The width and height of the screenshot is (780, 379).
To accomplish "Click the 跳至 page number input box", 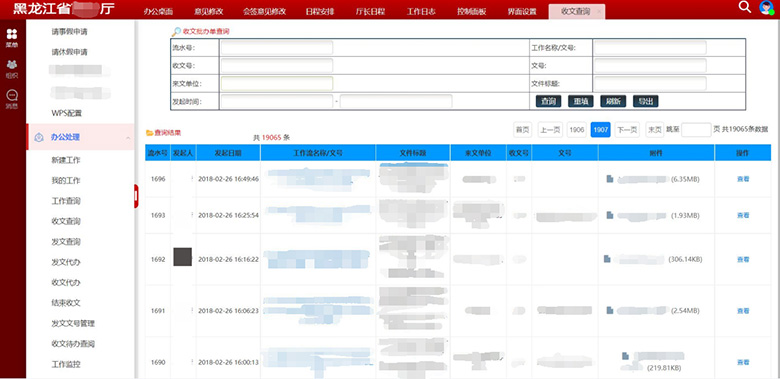I will coord(696,130).
